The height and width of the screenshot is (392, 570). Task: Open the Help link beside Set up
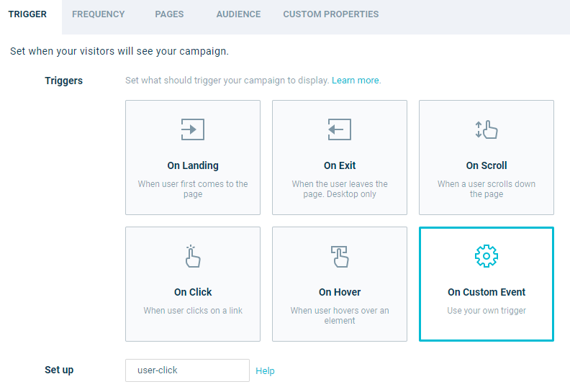[x=265, y=371]
